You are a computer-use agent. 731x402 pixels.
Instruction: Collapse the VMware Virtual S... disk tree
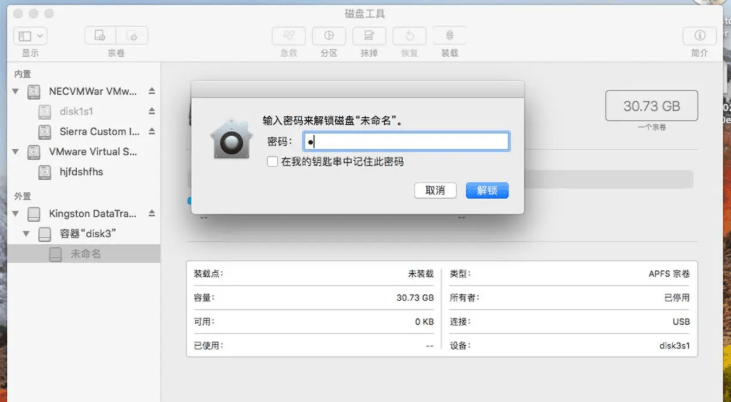click(x=16, y=152)
